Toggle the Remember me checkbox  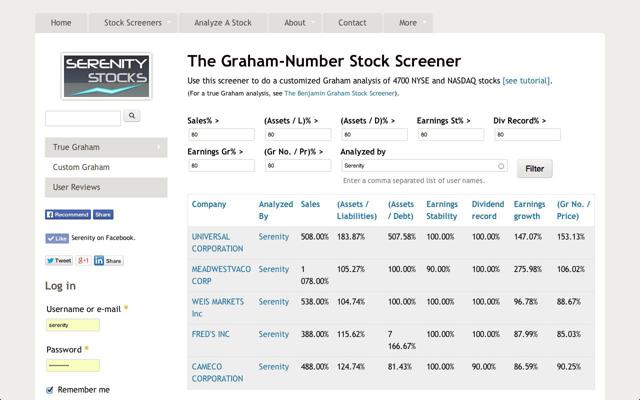(x=50, y=390)
